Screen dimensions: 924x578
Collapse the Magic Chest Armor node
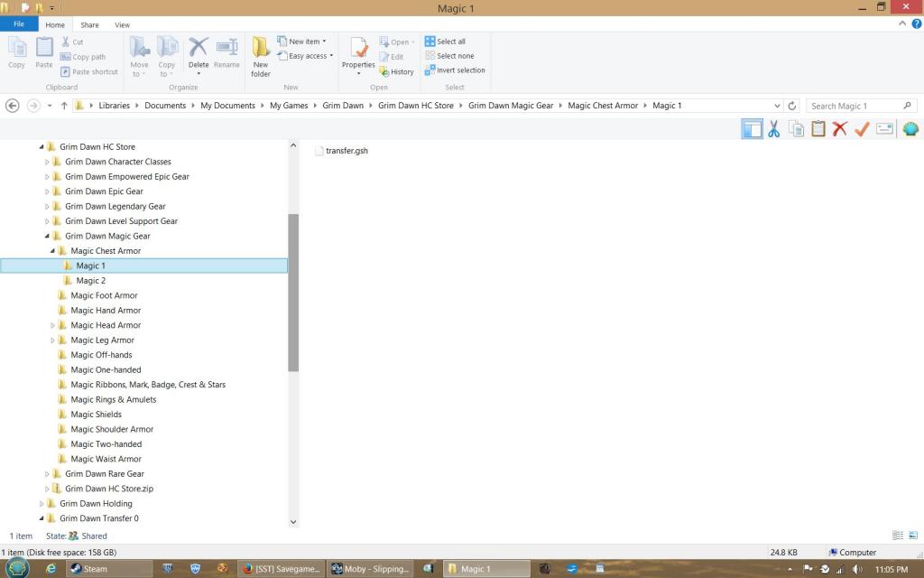[52, 251]
